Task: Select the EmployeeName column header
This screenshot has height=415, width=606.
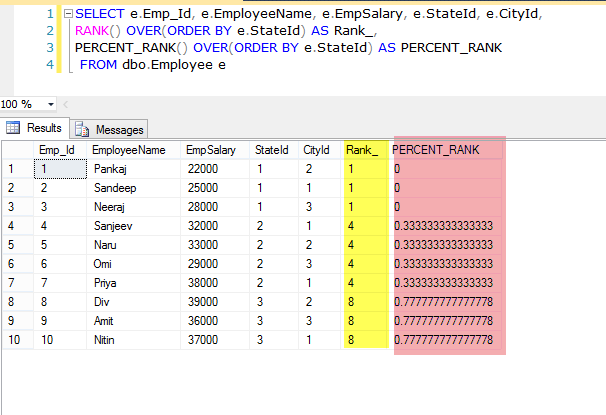Action: coord(133,150)
